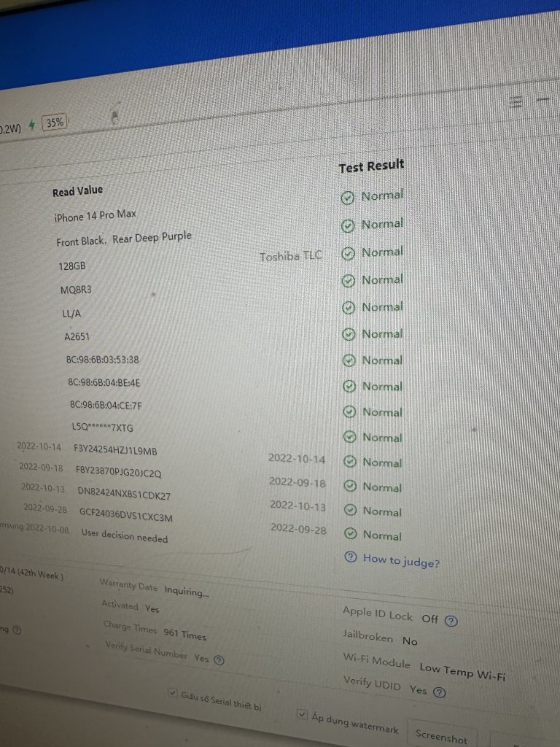Click the green charging bolt icon

(x=32, y=125)
